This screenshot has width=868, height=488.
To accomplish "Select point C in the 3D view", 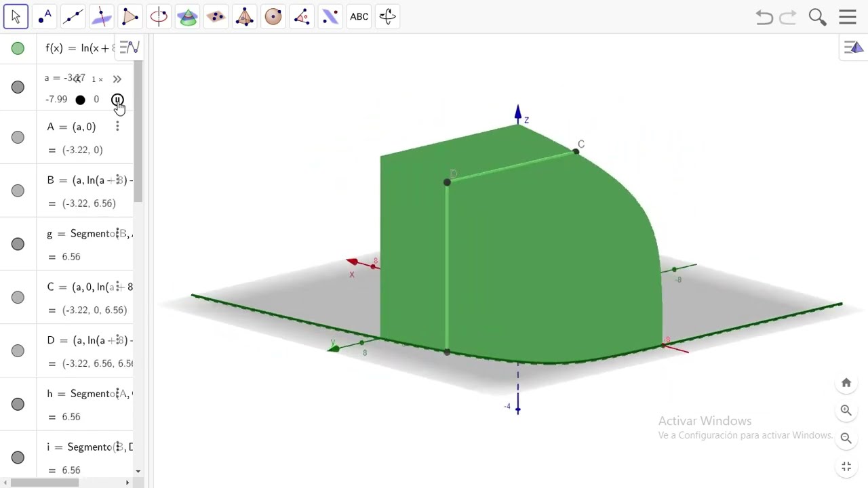I will 576,152.
